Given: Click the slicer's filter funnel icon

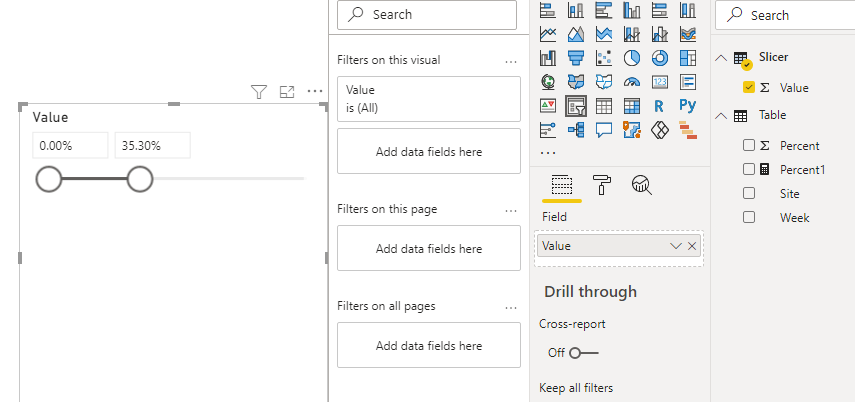Looking at the screenshot, I should point(258,92).
